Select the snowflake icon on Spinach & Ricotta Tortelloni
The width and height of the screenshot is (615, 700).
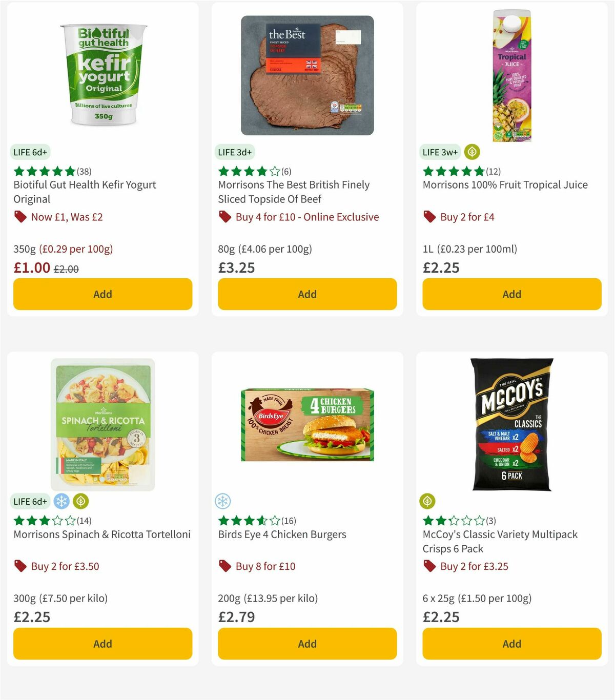tap(61, 501)
